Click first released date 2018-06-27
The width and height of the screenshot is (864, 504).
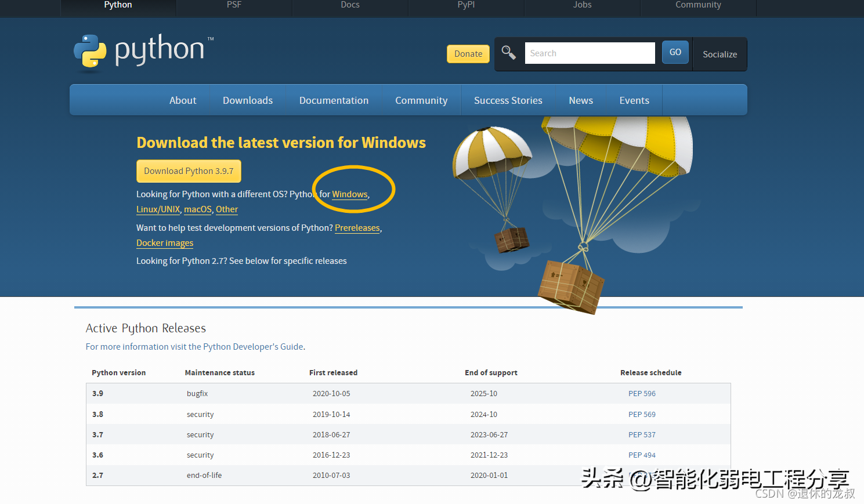pos(331,435)
